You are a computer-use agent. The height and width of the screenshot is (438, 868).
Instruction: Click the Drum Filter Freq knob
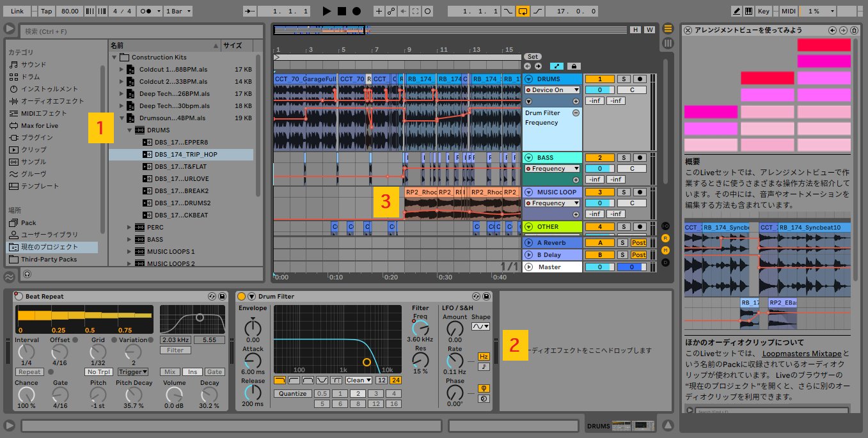(420, 327)
